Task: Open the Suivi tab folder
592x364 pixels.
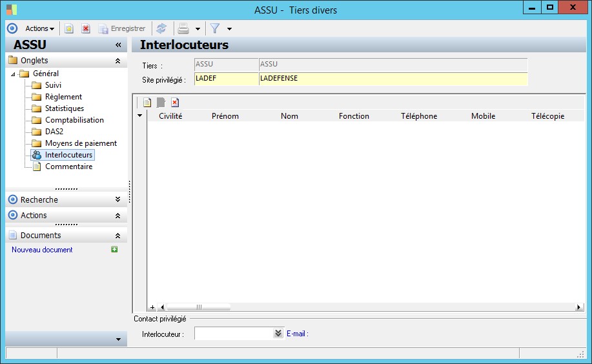Action: point(53,85)
